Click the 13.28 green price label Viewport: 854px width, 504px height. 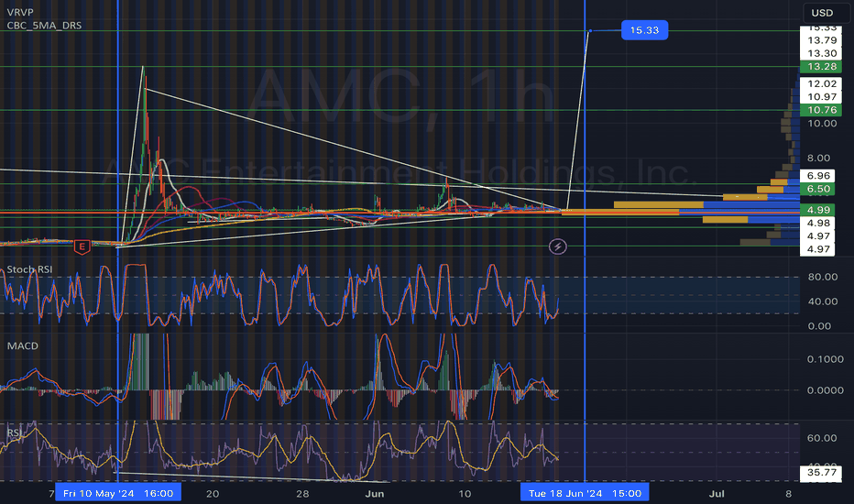click(x=821, y=67)
